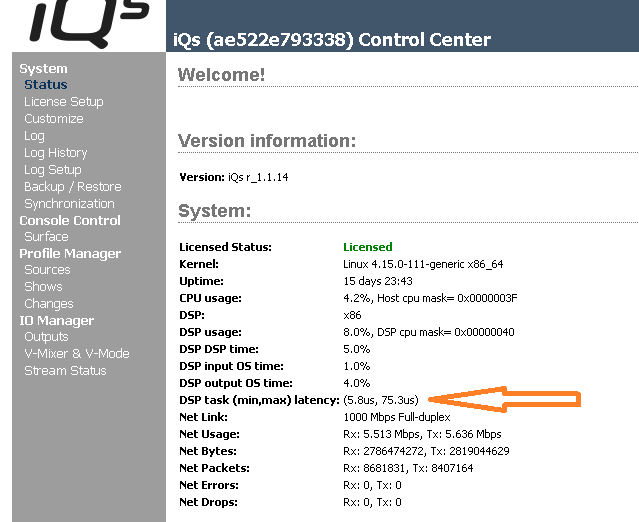The height and width of the screenshot is (522, 639).
Task: Click the DSP value x86
Action: point(352,315)
